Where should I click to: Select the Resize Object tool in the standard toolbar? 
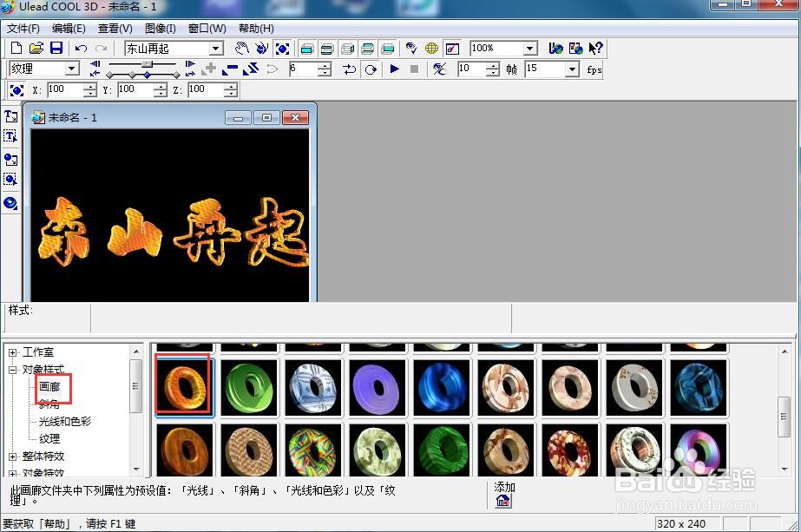(x=282, y=49)
